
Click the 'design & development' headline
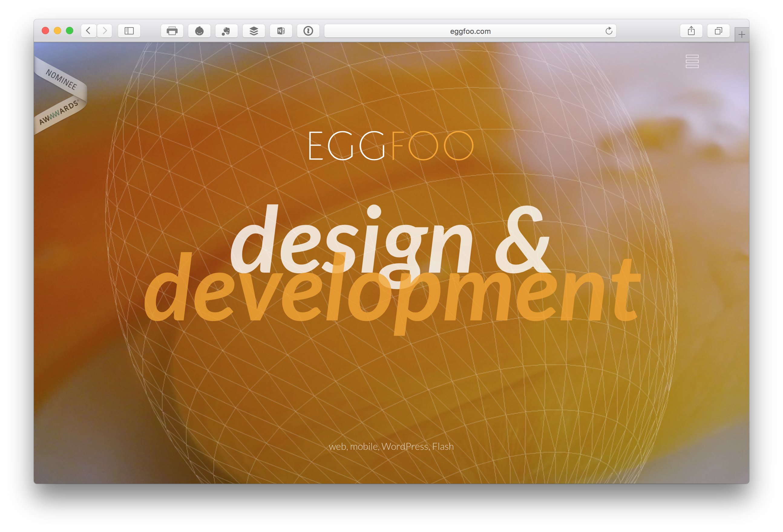tap(391, 266)
